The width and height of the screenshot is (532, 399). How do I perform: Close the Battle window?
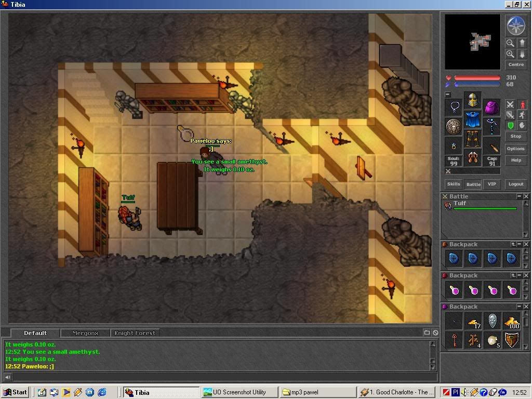526,196
